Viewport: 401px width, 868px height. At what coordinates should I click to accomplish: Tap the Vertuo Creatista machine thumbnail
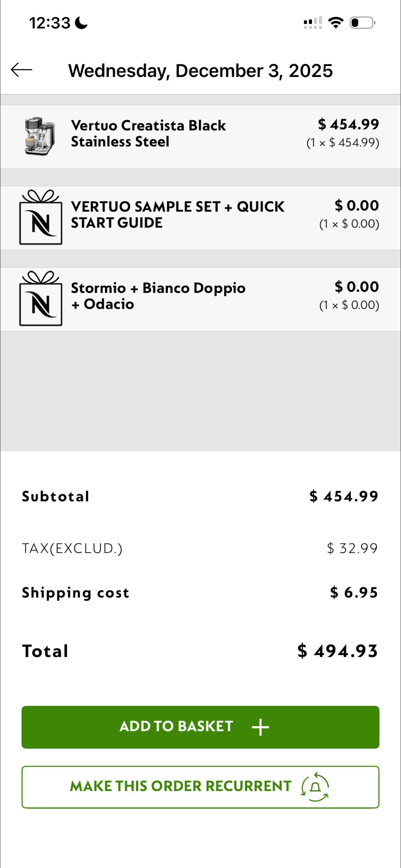pos(40,136)
